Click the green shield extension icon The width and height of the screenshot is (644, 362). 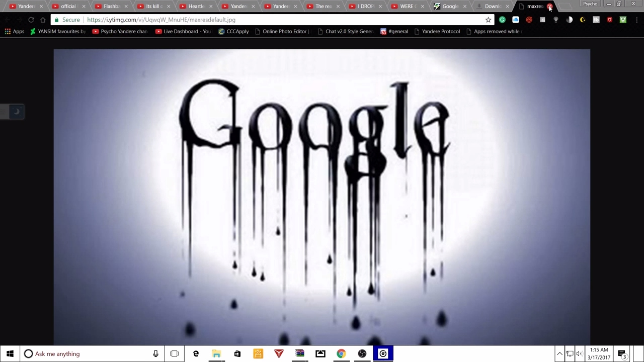(623, 20)
